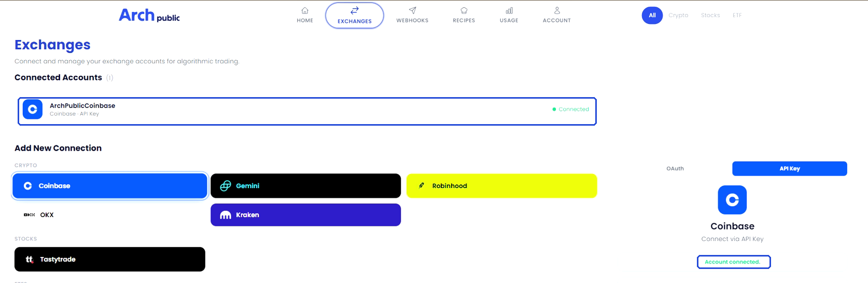Viewport: 868px width, 283px height.
Task: Select the EXCHANGES navigation label
Action: click(x=355, y=21)
